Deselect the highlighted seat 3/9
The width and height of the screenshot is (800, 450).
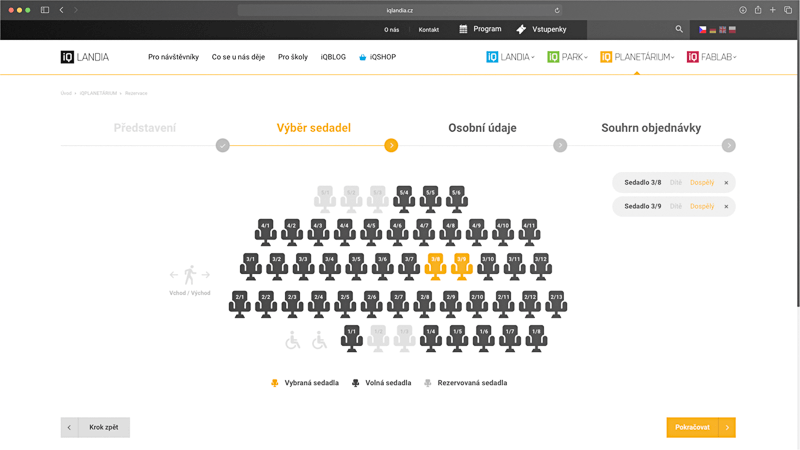tap(461, 263)
